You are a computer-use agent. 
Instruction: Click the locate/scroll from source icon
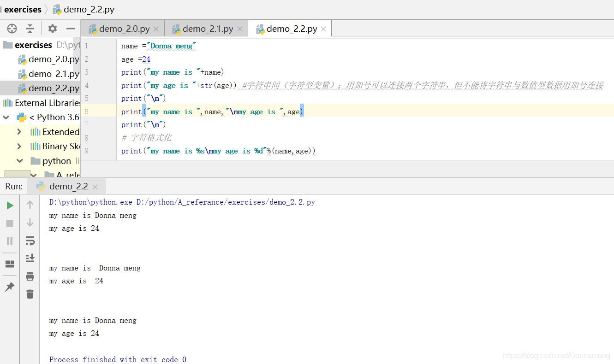coord(12,29)
